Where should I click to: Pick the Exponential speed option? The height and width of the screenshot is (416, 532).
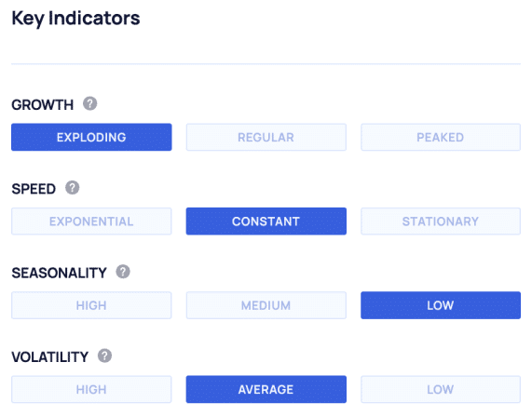91,221
